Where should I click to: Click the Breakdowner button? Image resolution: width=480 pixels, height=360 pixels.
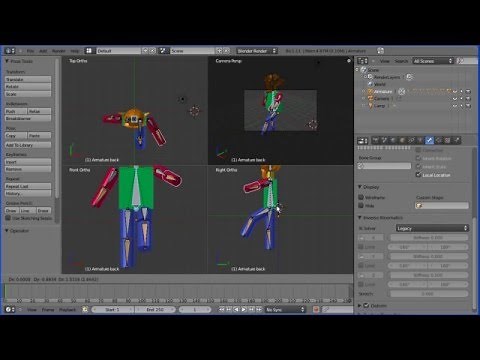point(28,118)
